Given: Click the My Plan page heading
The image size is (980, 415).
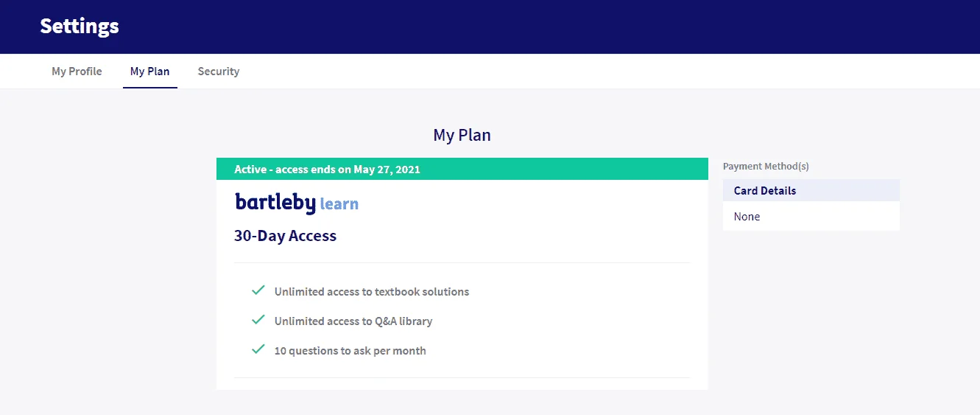Looking at the screenshot, I should (462, 135).
